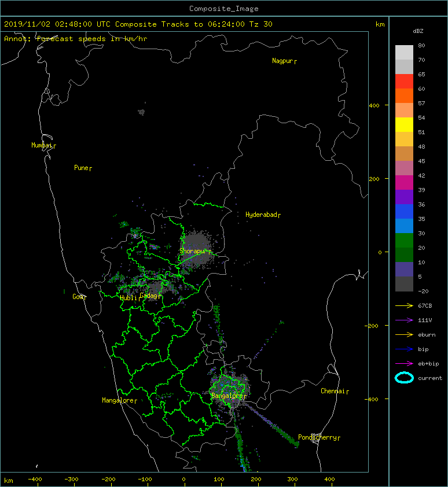
Task: Click the purple 111V arrow symbol
Action: tap(404, 320)
